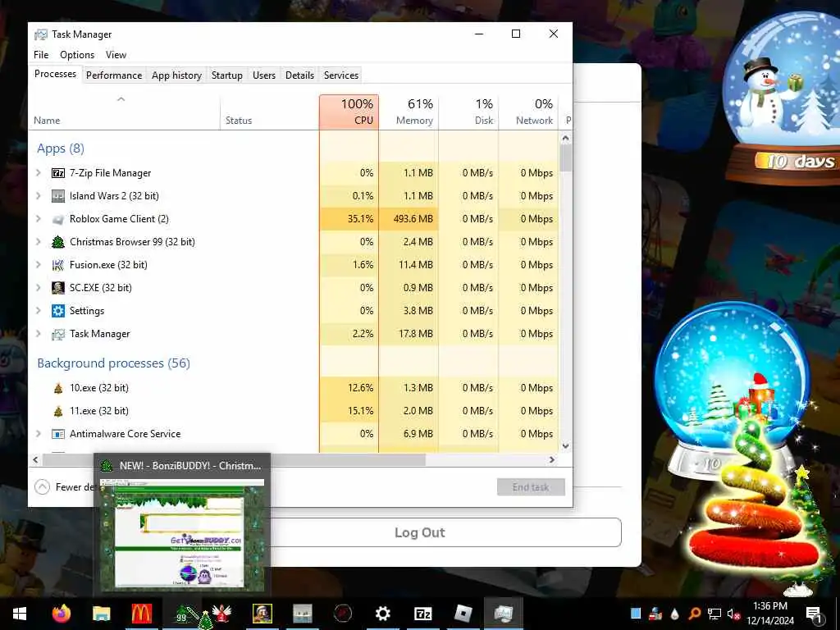Open 7-Zip from the taskbar
The image size is (840, 630).
pos(422,614)
